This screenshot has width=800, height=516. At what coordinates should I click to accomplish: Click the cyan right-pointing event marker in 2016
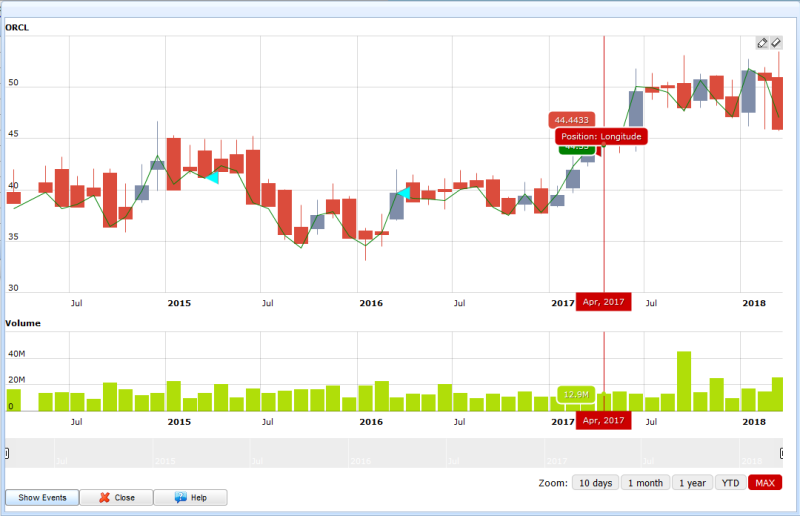click(x=403, y=193)
